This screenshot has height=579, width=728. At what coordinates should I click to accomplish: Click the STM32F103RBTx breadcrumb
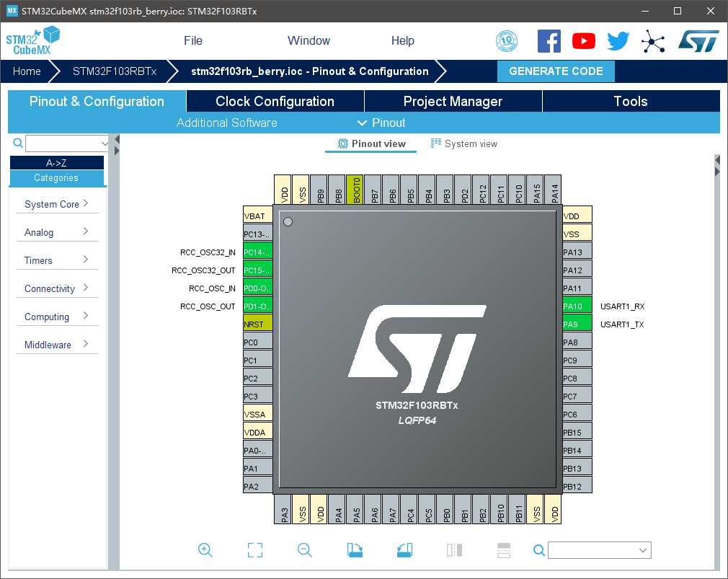pos(114,71)
